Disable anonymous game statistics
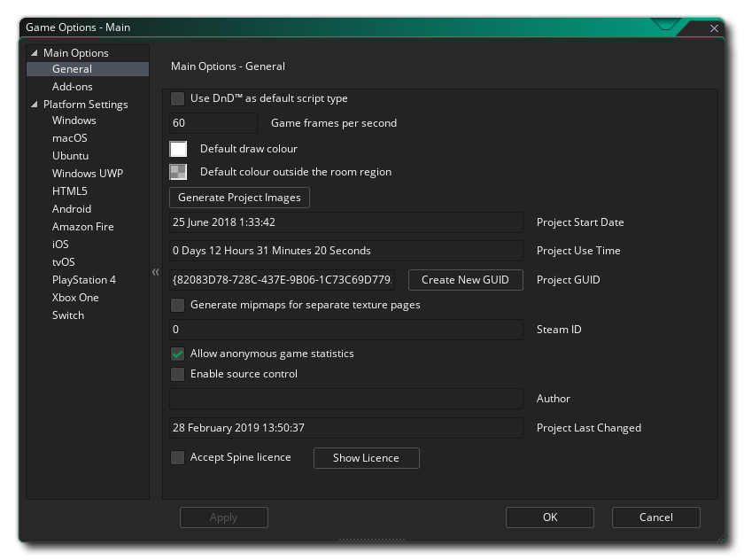This screenshot has width=744, height=560. pos(177,353)
